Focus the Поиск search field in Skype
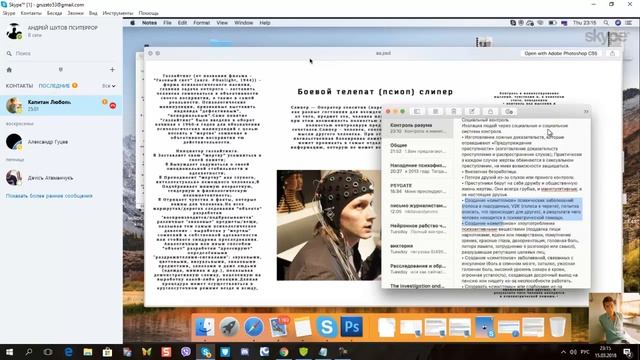The height and width of the screenshot is (360, 640). 61,53
